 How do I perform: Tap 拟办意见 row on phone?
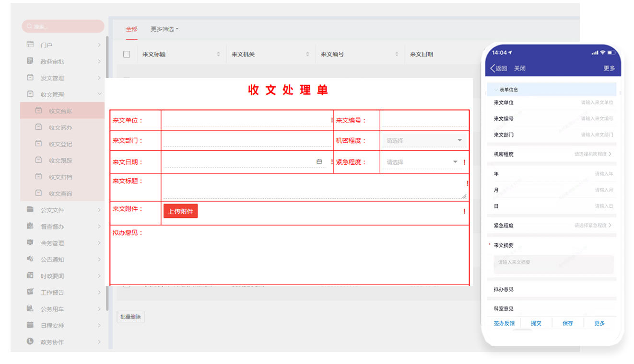(x=552, y=289)
